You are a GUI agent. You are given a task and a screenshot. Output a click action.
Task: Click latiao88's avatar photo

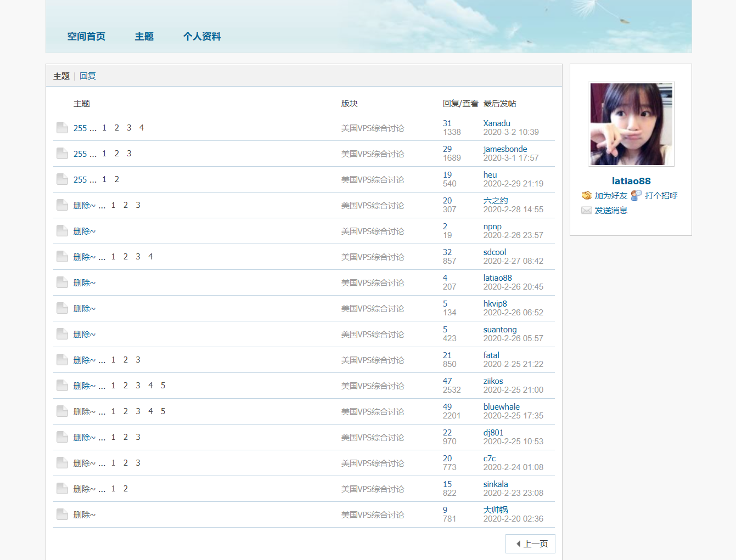pyautogui.click(x=631, y=125)
